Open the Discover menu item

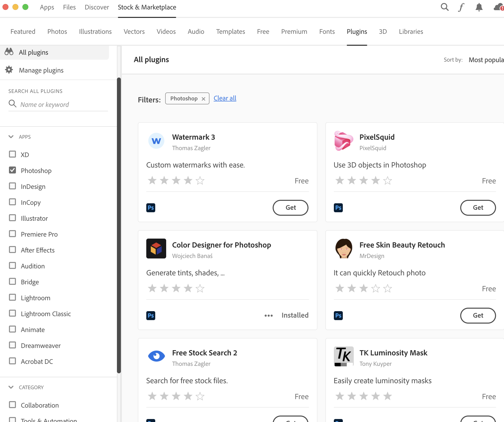[x=97, y=7]
